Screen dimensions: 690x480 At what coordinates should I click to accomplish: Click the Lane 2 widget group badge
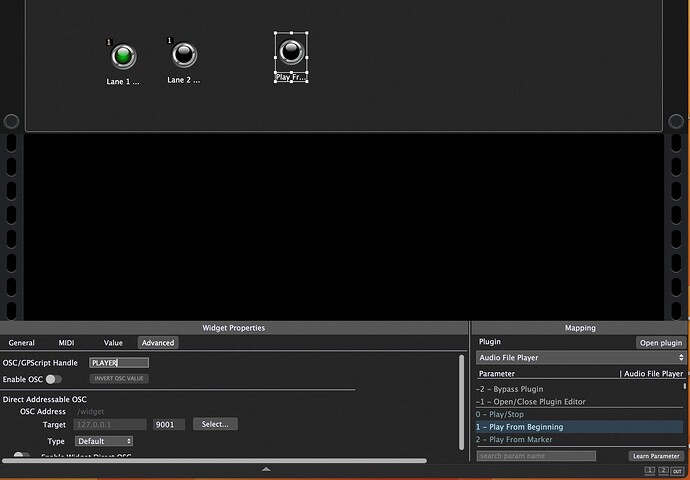[x=169, y=40]
